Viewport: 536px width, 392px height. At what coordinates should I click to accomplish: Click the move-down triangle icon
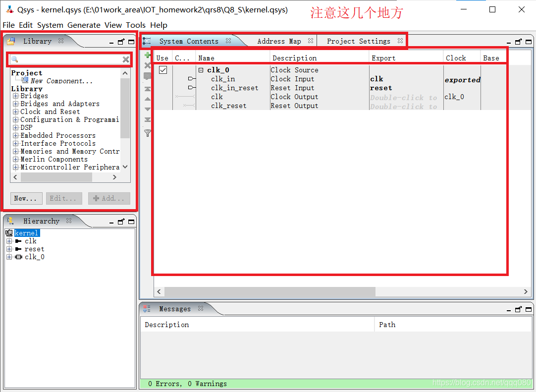pos(148,109)
